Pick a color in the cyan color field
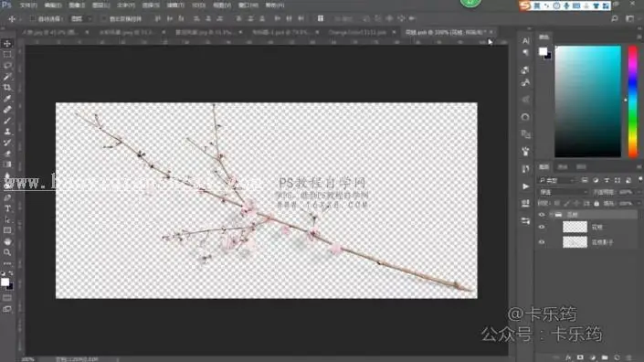 587,101
